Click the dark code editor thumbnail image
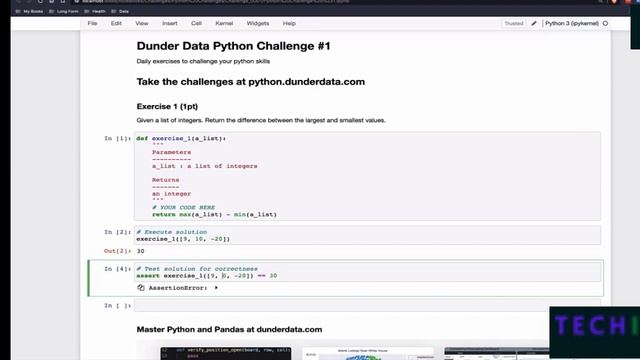The height and width of the screenshot is (360, 640). tap(226, 353)
